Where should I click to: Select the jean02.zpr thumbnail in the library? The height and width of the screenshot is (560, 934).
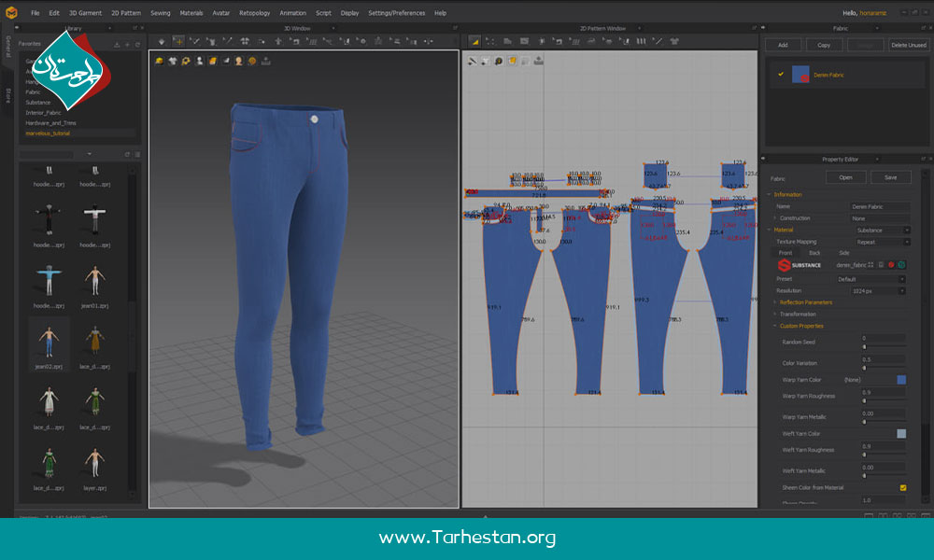point(51,343)
